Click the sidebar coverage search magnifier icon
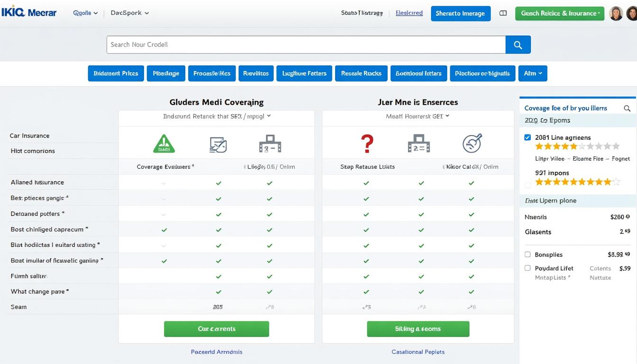This screenshot has height=364, width=637. tap(627, 109)
